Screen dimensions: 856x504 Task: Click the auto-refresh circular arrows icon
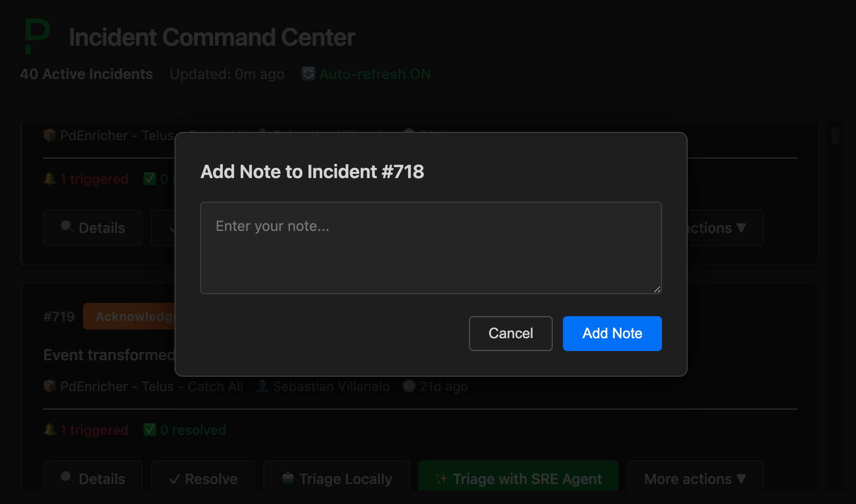tap(308, 73)
